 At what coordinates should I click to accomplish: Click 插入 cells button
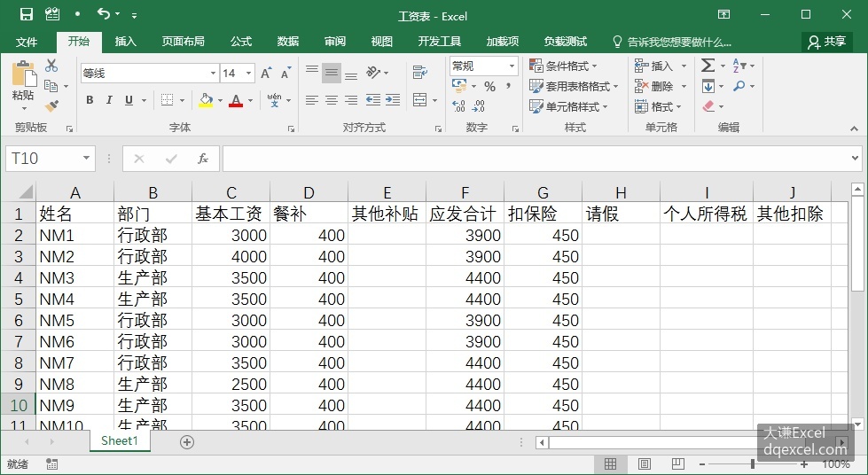[653, 66]
